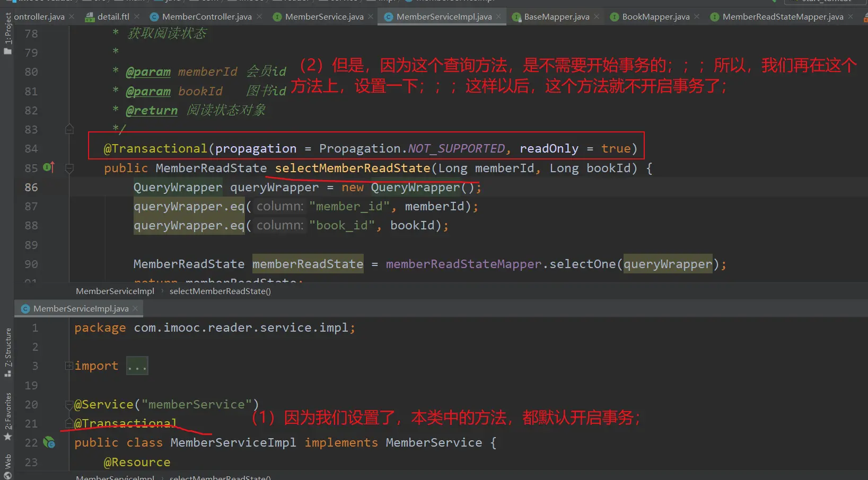Collapse the selectMemberReadState method fold at line 85
The width and height of the screenshot is (868, 480).
tap(69, 168)
